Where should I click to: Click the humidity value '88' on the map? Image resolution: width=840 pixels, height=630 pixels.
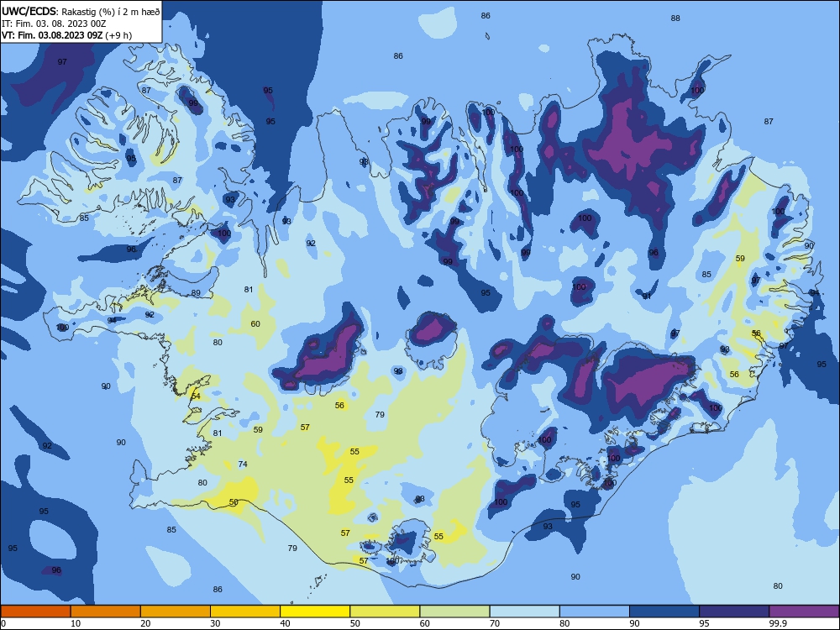[x=675, y=18]
